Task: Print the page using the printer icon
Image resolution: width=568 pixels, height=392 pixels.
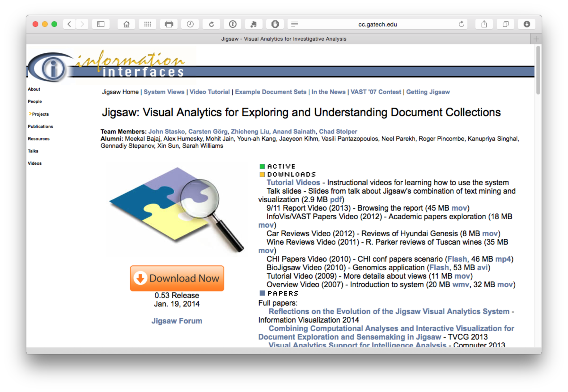Action: tap(169, 24)
